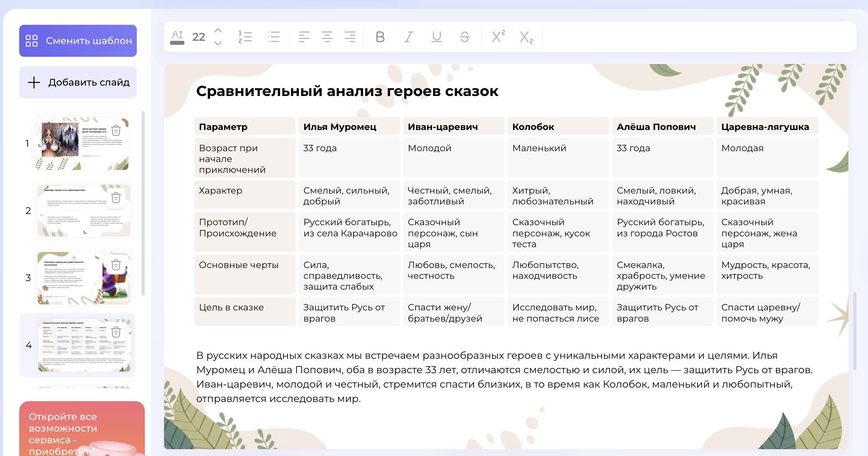
Task: Increase font size with the up arrow
Action: tap(218, 30)
